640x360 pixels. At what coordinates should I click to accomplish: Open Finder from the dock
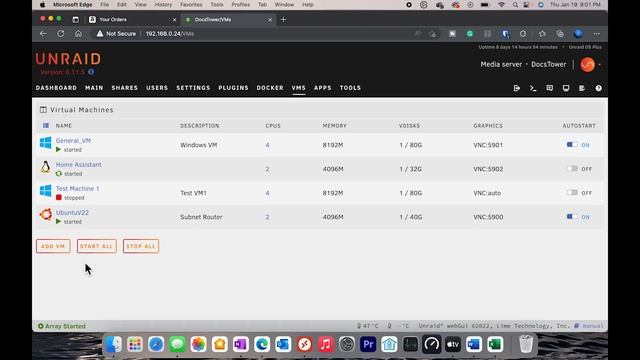coord(113,344)
